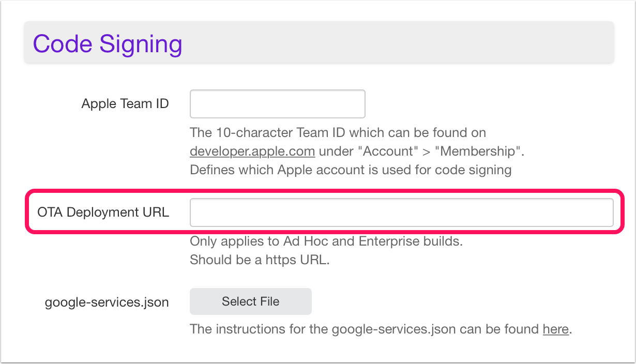Focus the Apple Team ID text field

[x=278, y=104]
